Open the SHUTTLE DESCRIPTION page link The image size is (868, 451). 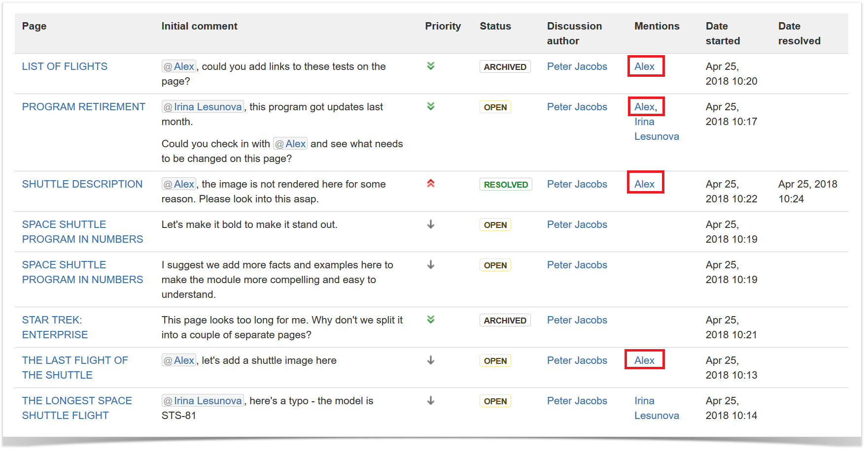click(82, 184)
